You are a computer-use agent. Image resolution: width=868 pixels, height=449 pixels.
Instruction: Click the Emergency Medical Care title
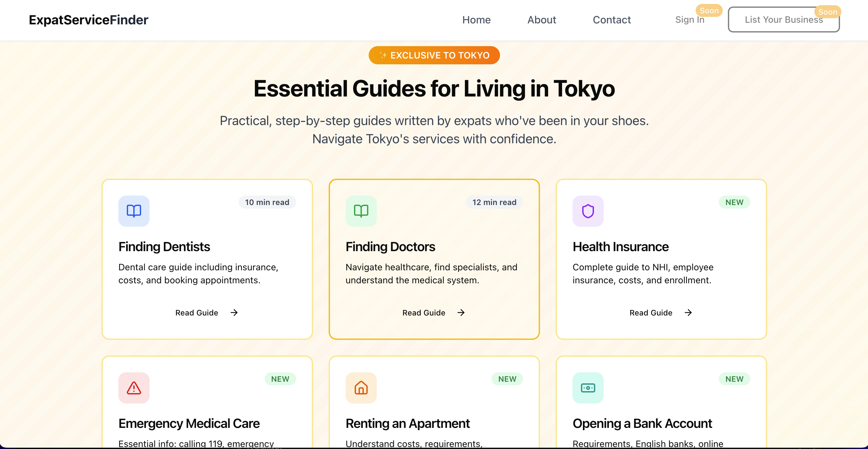(x=189, y=424)
